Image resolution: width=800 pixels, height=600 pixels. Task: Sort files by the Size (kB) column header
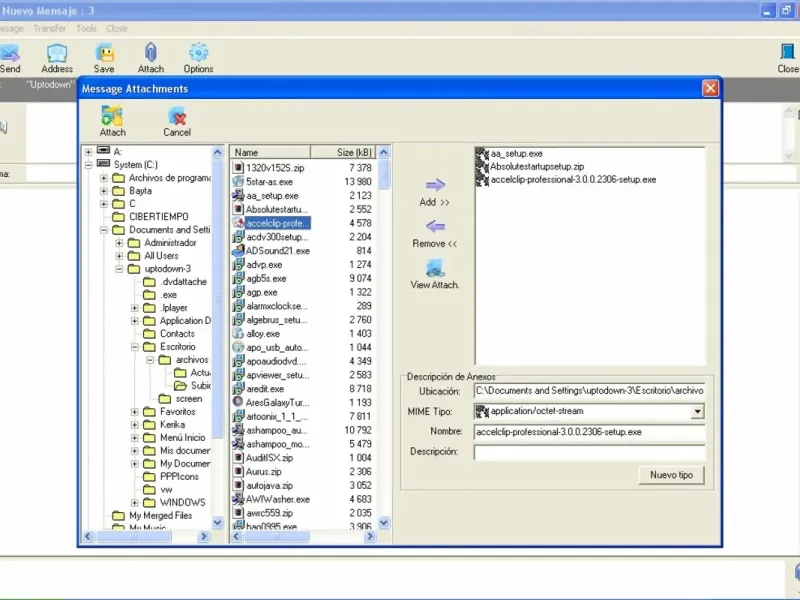(343, 152)
